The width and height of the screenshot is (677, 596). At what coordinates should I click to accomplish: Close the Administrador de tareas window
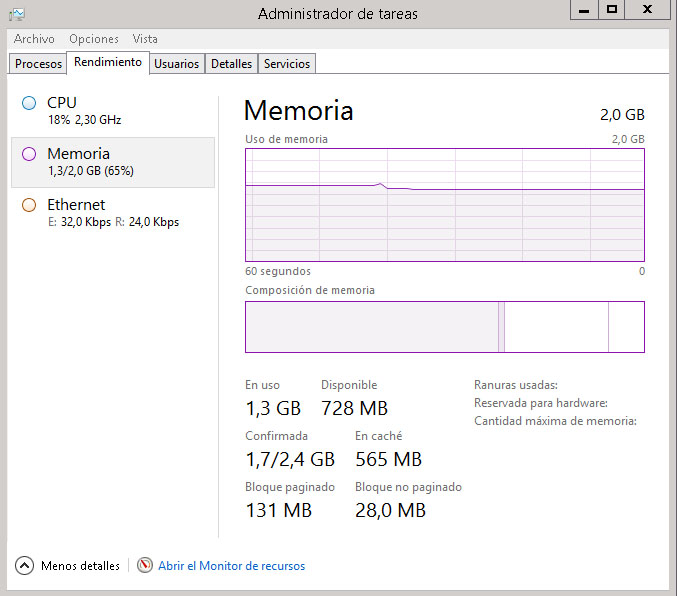pyautogui.click(x=649, y=9)
